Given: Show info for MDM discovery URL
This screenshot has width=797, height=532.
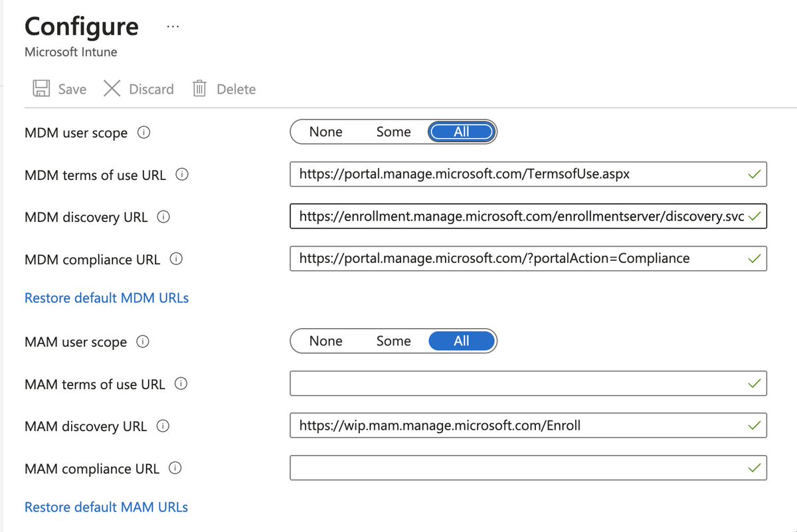Looking at the screenshot, I should (163, 217).
